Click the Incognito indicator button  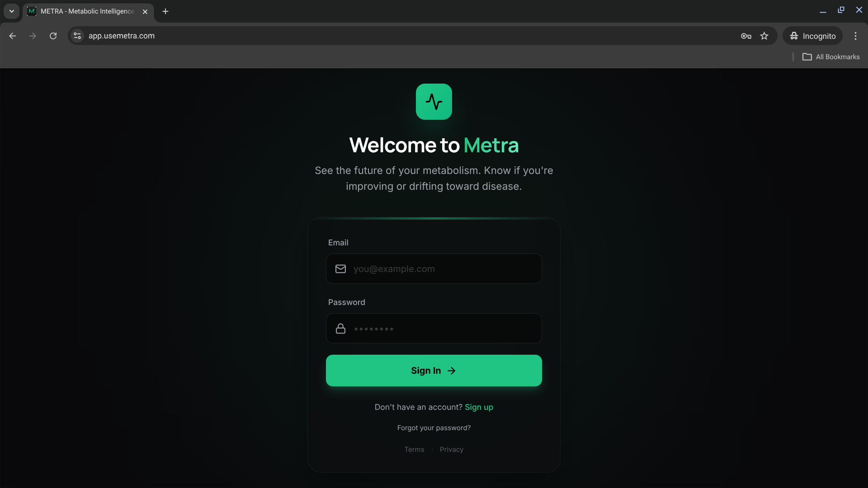pyautogui.click(x=812, y=36)
